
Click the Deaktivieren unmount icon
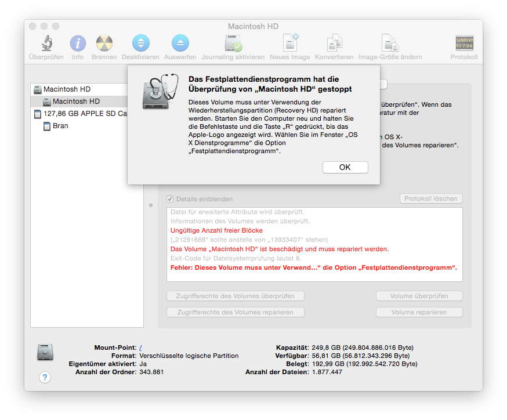140,43
